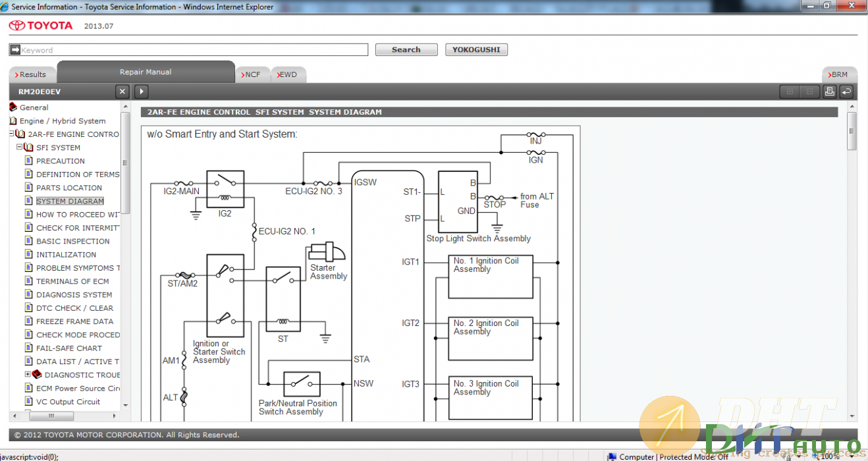Open the DTC CHECK / CLEAR page
This screenshot has width=868, height=461.
coord(75,308)
